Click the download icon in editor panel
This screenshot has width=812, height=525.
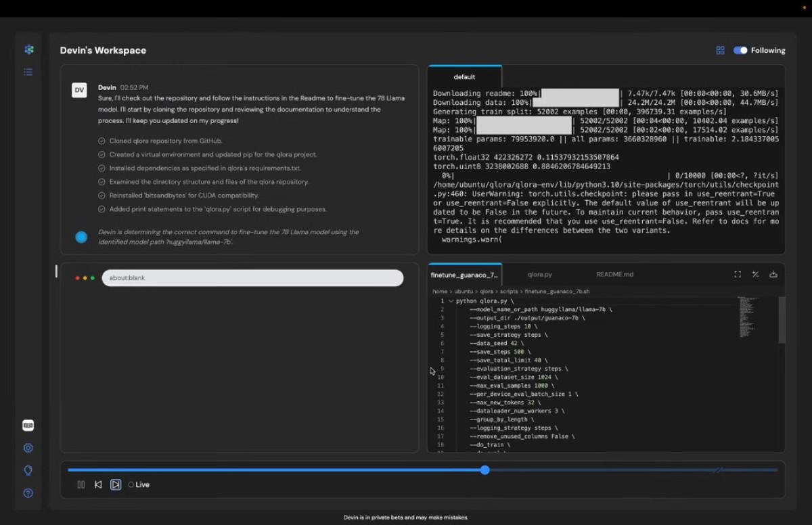[x=773, y=275]
